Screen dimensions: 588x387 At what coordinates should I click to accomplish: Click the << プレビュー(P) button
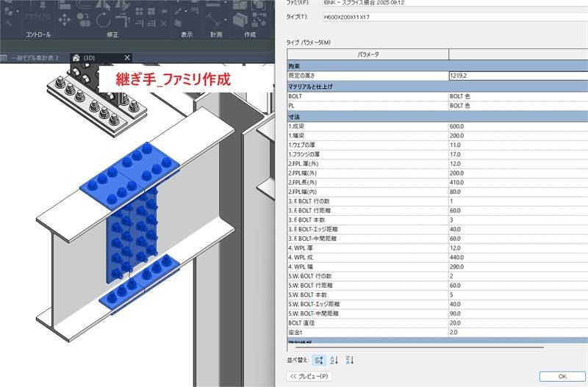coord(310,376)
